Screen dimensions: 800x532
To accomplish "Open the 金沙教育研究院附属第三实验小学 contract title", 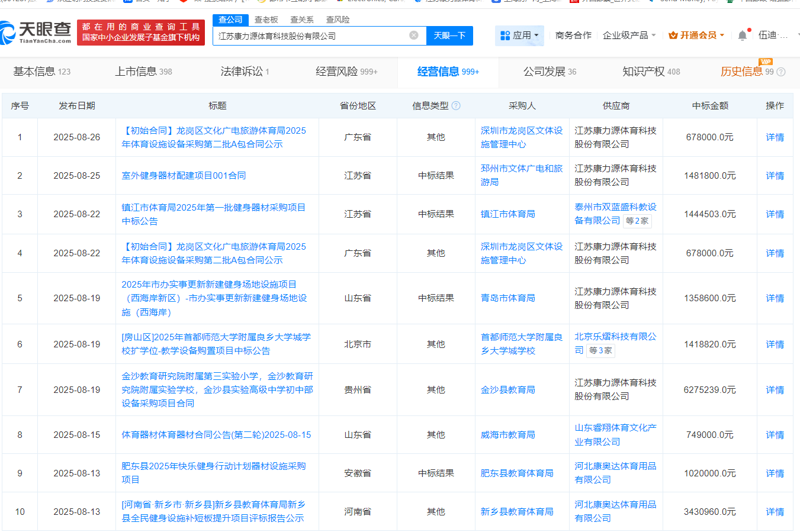I will (217, 389).
